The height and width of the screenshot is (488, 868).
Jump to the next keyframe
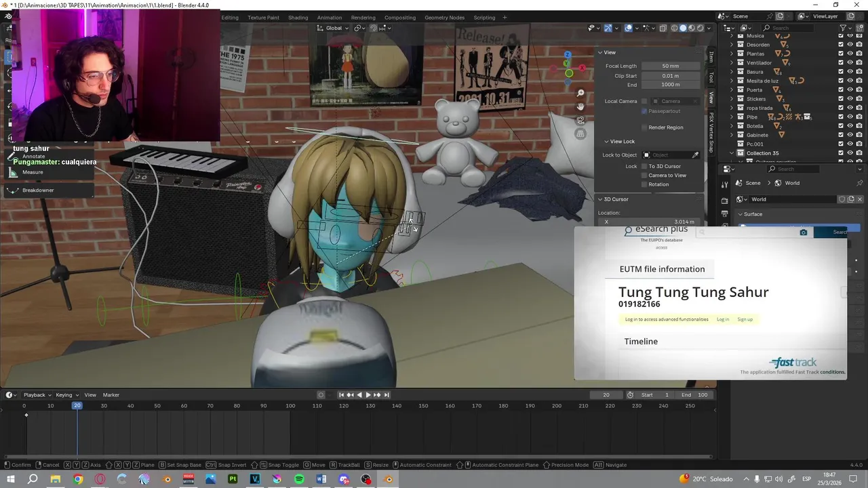tap(378, 395)
